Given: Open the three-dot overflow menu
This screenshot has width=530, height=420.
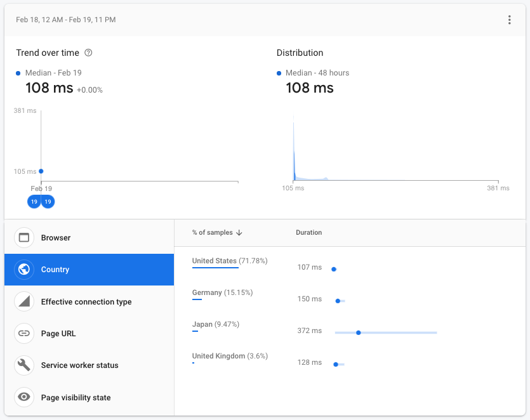Looking at the screenshot, I should tap(509, 20).
